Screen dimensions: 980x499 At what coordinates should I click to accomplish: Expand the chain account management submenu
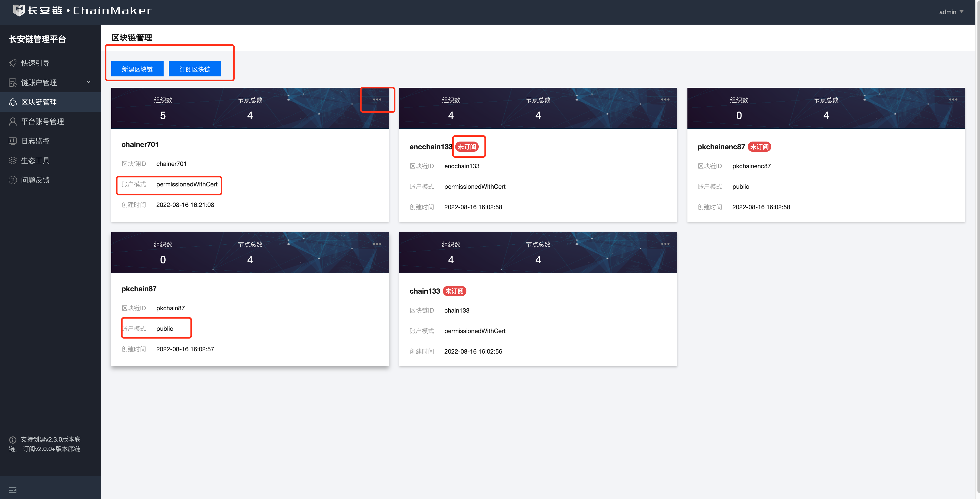tap(89, 82)
